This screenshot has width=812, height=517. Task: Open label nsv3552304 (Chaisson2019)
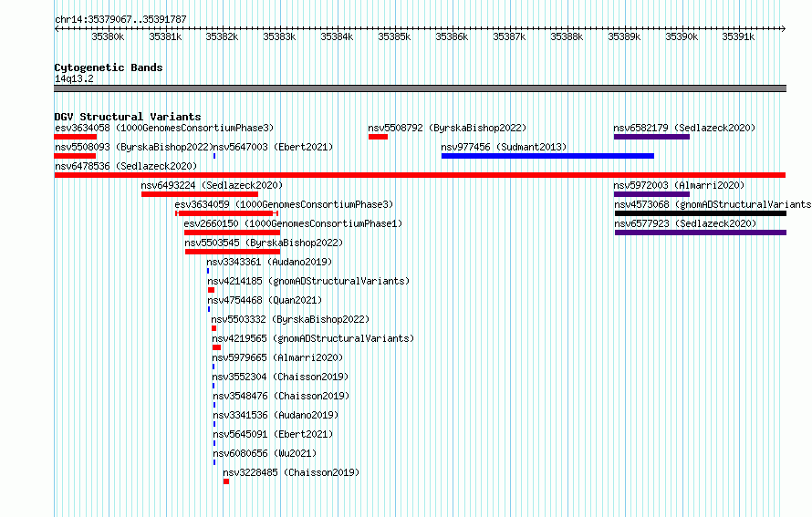[280, 377]
